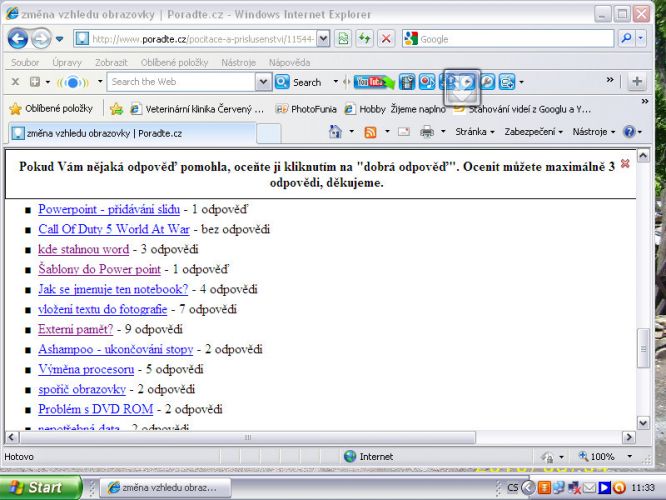Viewport: 666px width, 500px height.
Task: Add page to favorites bar star icon
Action: coord(116,109)
